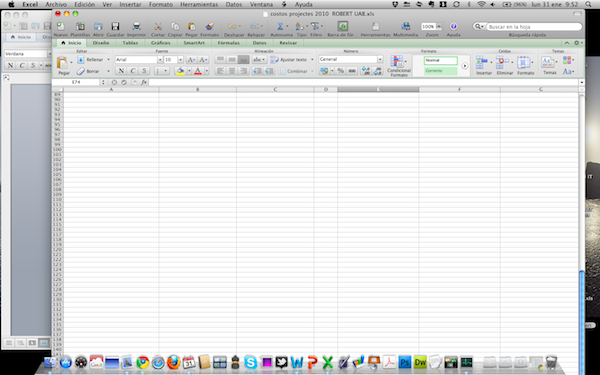Screen dimensions: 600x375
Task: Launch Skype from the Dock
Action: pyautogui.click(x=251, y=362)
